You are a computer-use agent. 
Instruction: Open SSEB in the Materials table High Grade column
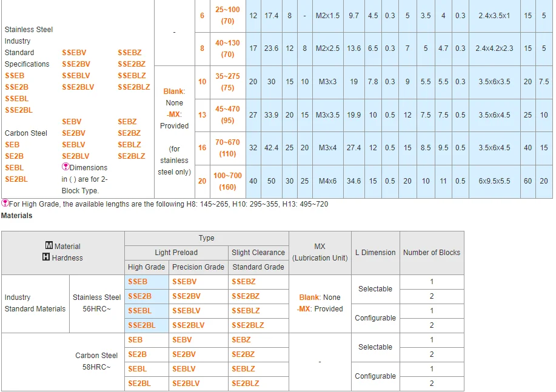pos(138,282)
